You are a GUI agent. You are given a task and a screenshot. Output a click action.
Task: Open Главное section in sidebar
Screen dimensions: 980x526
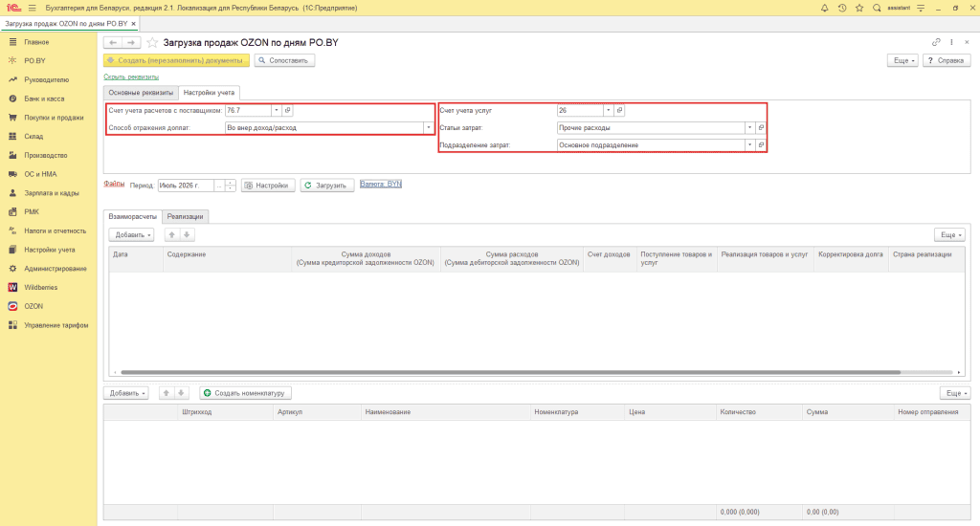36,42
